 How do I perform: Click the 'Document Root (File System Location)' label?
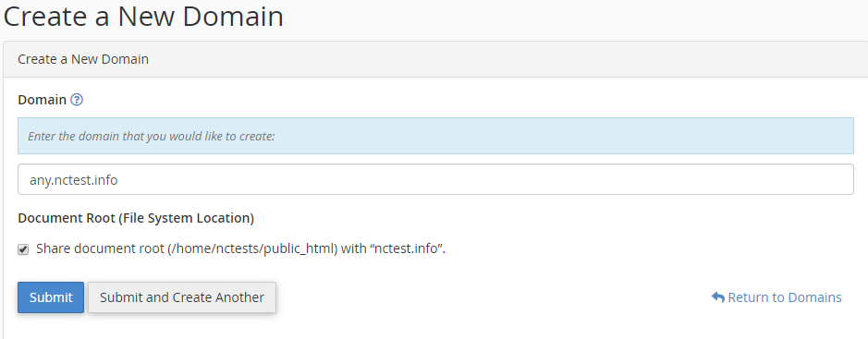tap(136, 218)
